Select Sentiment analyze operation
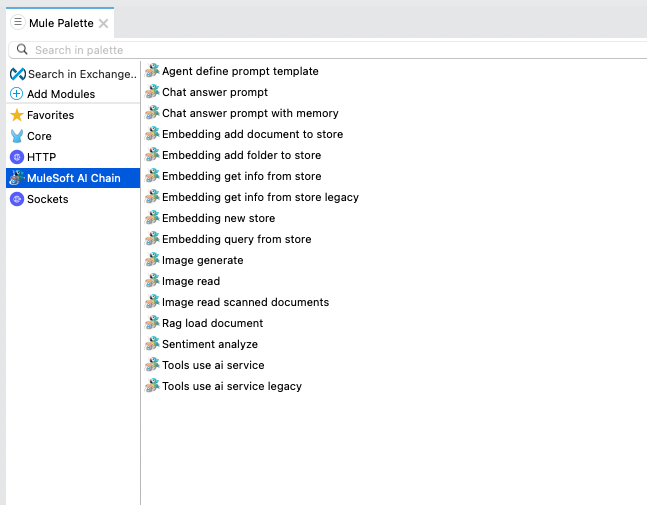Screen dimensions: 647x505 tap(210, 345)
